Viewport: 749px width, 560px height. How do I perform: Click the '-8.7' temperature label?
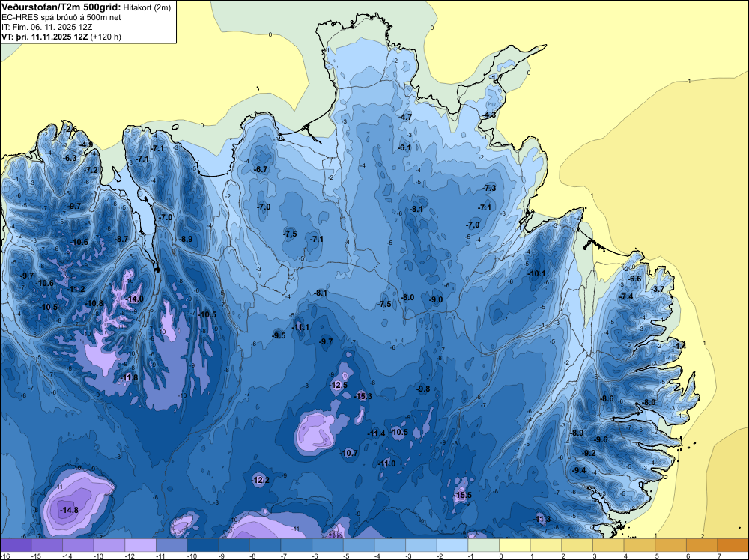coord(121,239)
